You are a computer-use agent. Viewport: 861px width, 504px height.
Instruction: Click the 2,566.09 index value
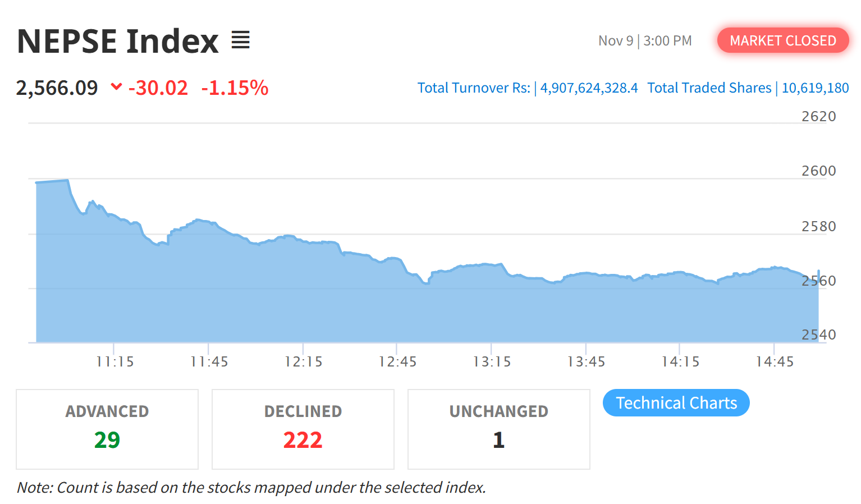tap(57, 88)
